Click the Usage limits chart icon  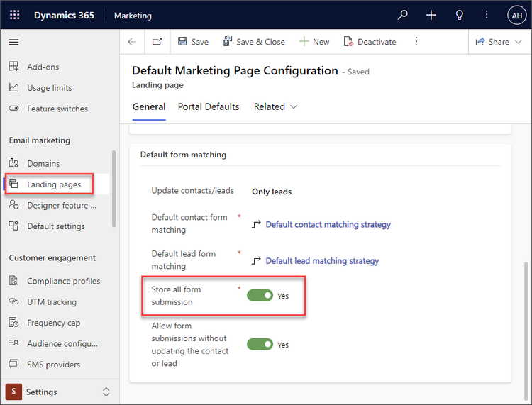(x=13, y=87)
